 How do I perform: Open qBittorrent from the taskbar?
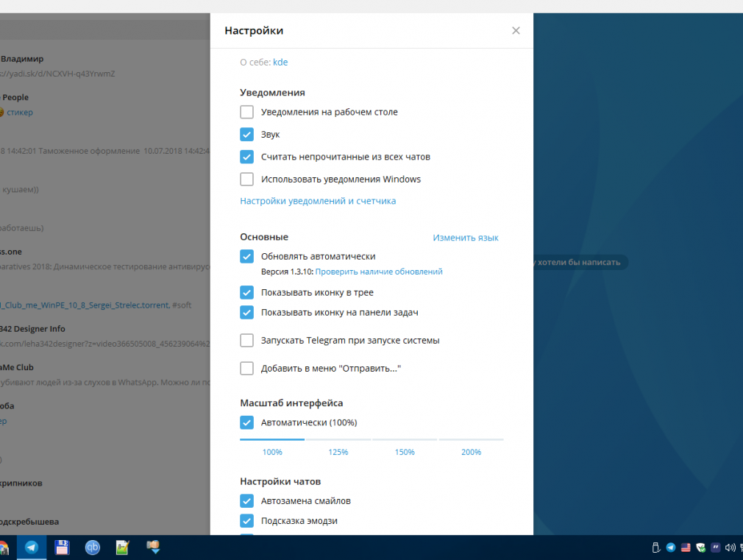pos(93,547)
